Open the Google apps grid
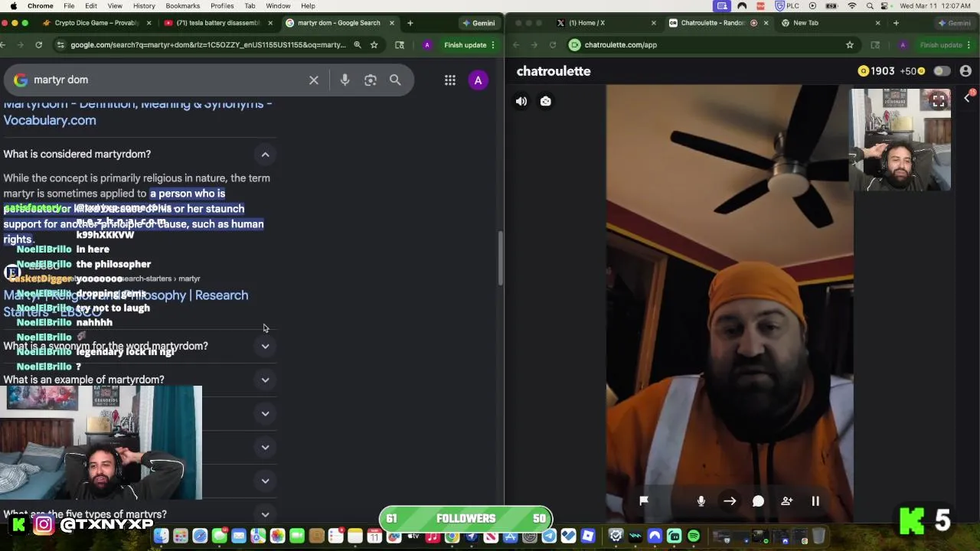980x551 pixels. (x=450, y=80)
